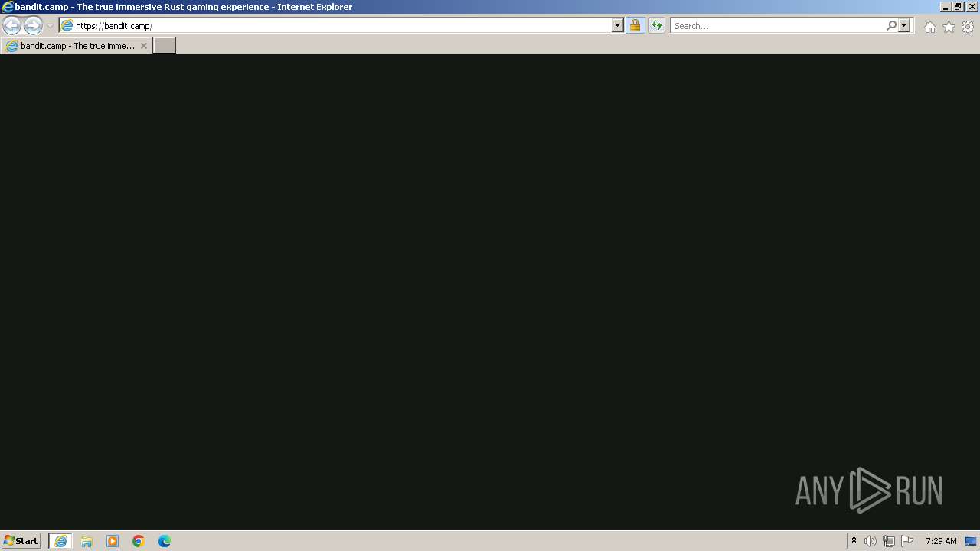Open a new blank tab
980x551 pixels.
[165, 46]
